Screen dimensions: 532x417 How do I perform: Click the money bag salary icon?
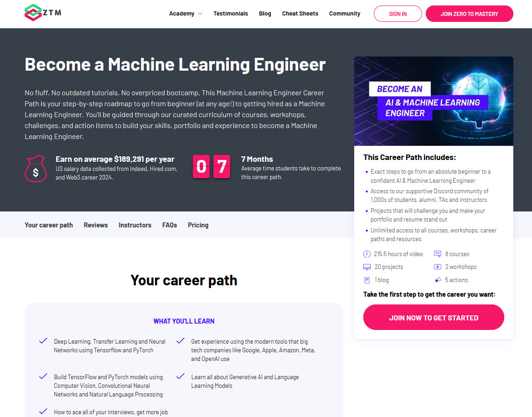pyautogui.click(x=36, y=169)
